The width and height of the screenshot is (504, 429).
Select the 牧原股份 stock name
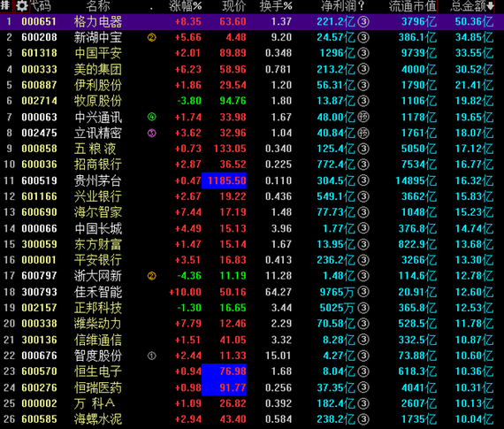point(98,101)
